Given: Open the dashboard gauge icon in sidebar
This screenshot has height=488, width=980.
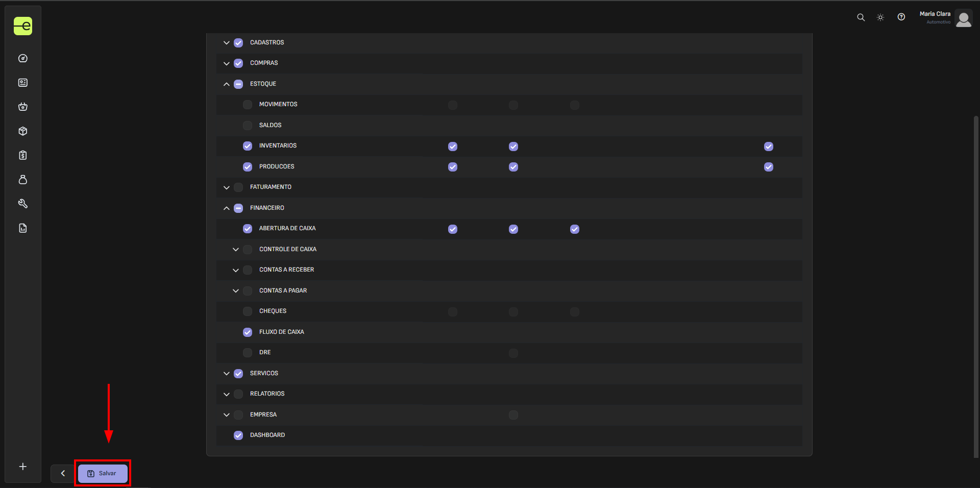Looking at the screenshot, I should pyautogui.click(x=23, y=58).
